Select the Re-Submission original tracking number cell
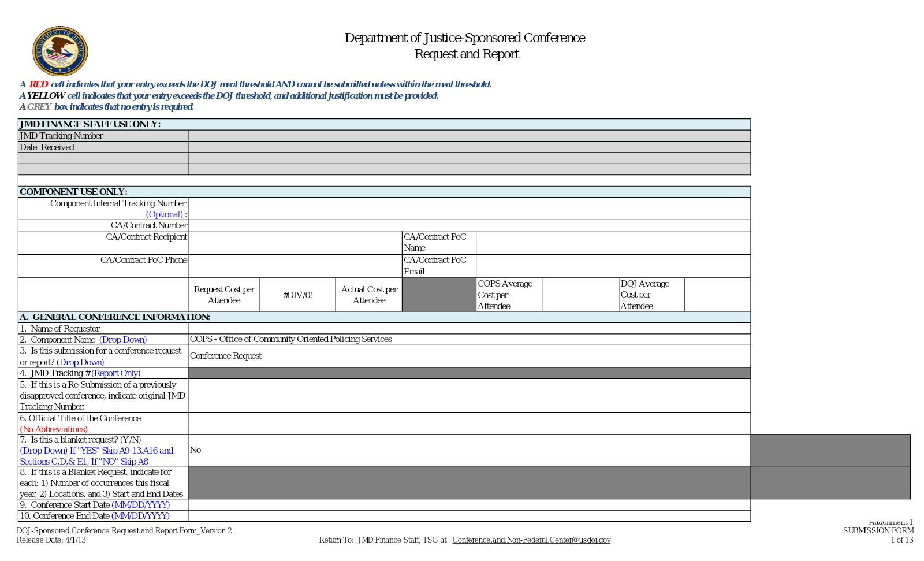The image size is (924, 561). tap(469, 395)
